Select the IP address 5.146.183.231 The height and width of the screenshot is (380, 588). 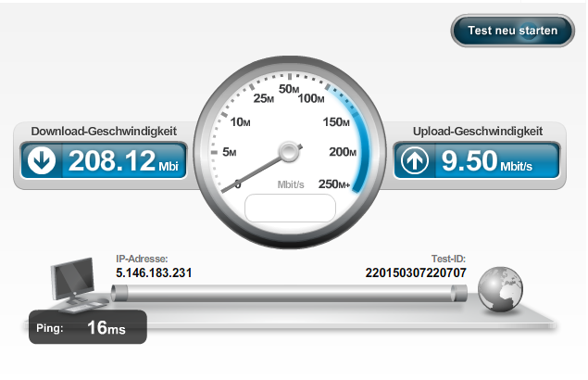(x=154, y=272)
